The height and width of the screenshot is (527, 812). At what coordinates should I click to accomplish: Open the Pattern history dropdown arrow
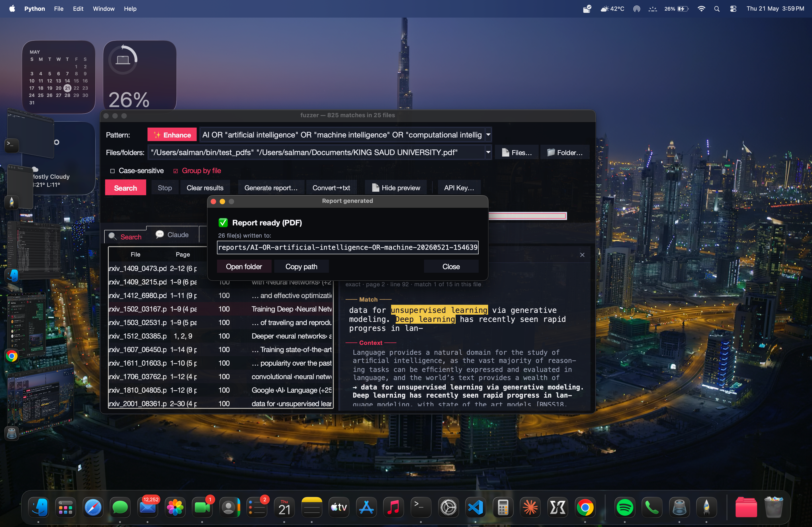488,135
